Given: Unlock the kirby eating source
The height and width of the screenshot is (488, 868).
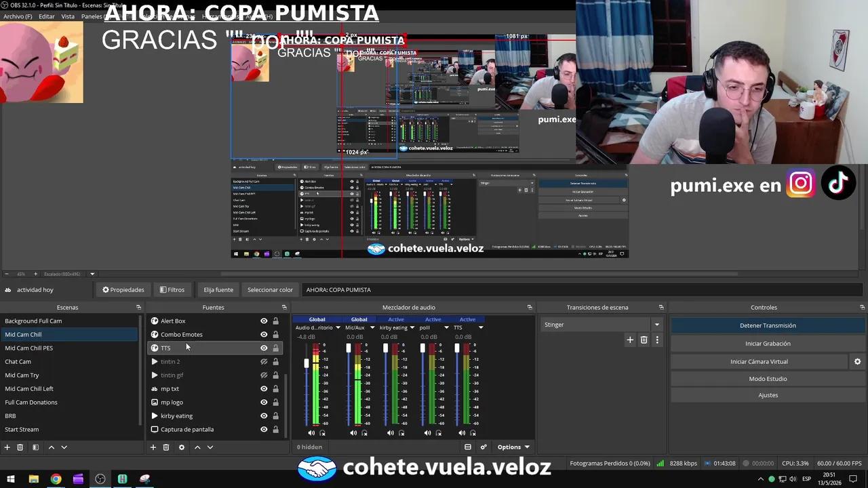Looking at the screenshot, I should (275, 416).
